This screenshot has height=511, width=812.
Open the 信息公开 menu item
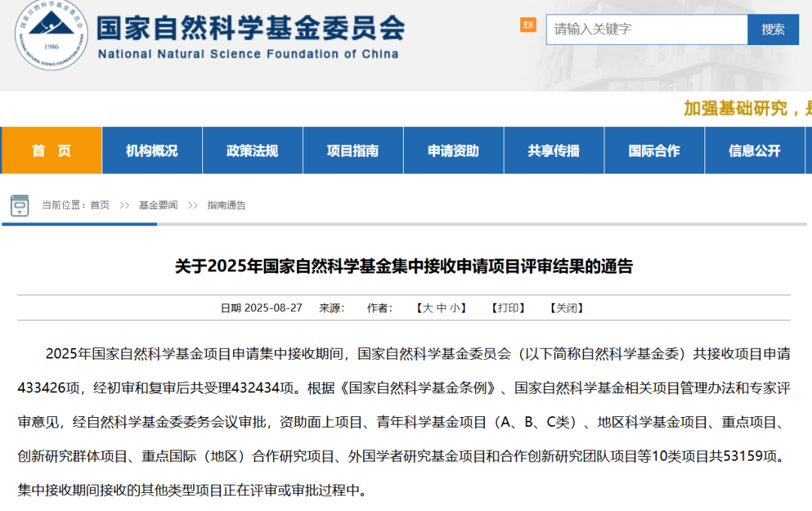tap(755, 150)
